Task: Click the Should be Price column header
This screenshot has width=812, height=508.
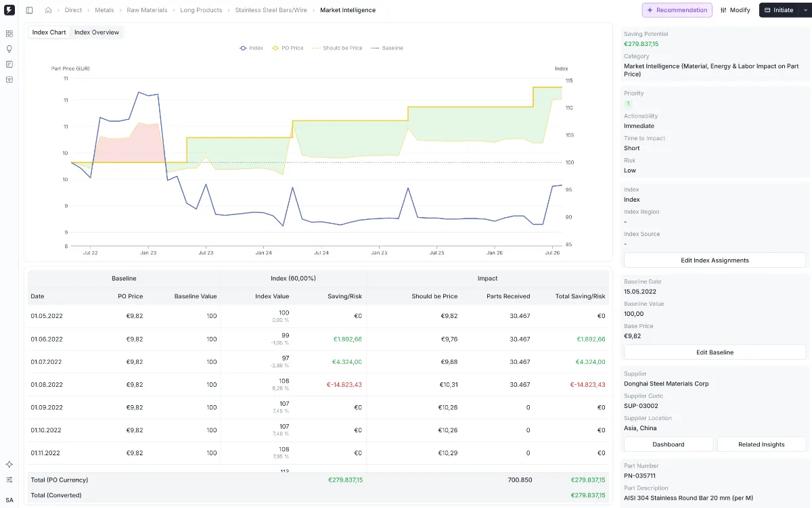Action: [x=434, y=296]
